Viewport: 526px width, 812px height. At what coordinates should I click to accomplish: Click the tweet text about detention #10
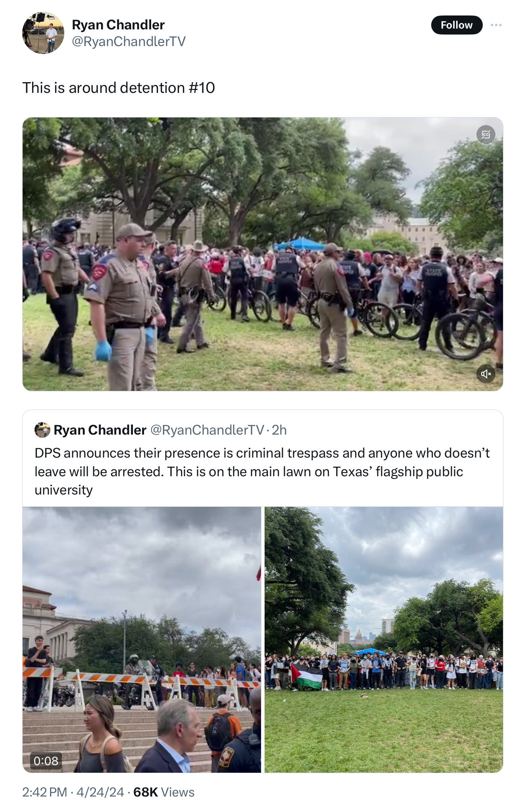pyautogui.click(x=119, y=88)
